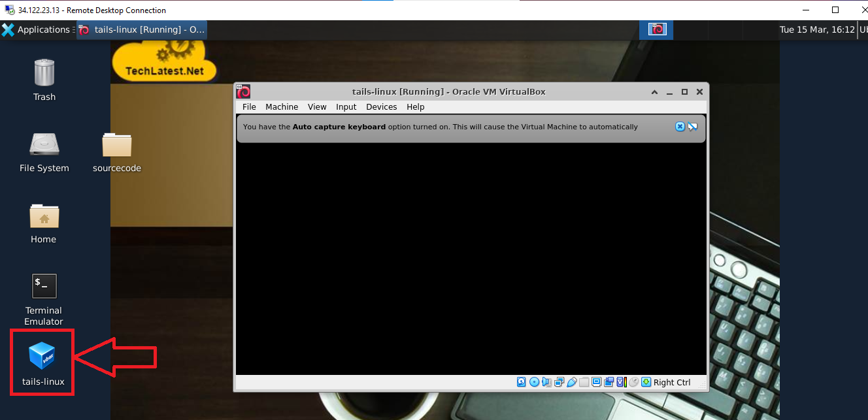Open the Devices menu

point(381,106)
